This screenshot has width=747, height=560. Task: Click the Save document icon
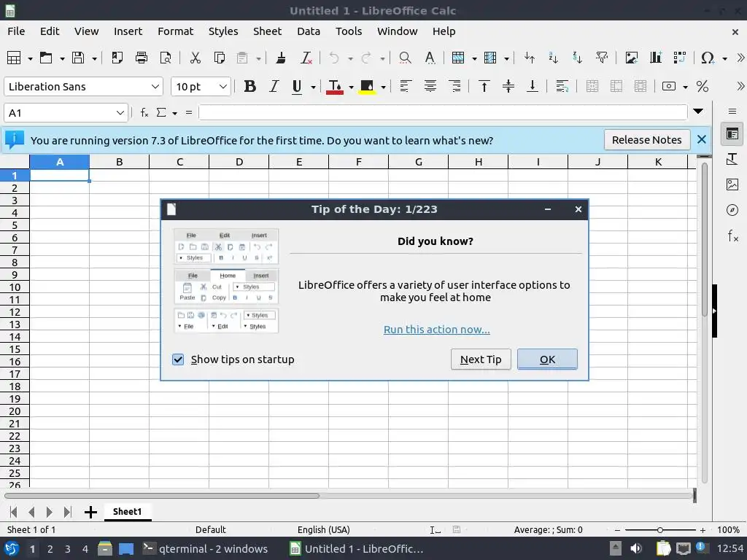point(78,58)
